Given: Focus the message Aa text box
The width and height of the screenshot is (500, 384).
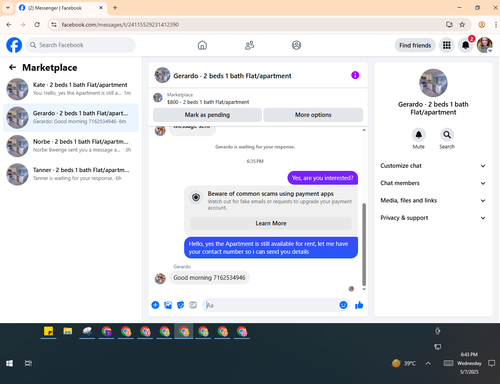Looking at the screenshot, I should pyautogui.click(x=270, y=305).
